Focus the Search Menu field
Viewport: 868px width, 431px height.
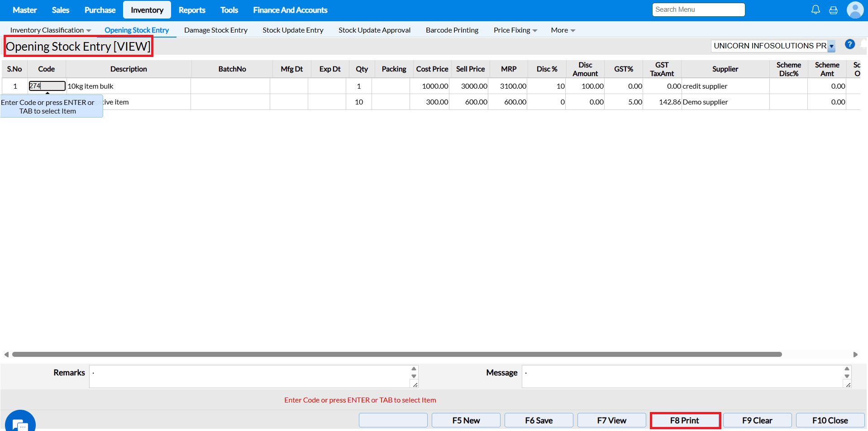tap(698, 9)
